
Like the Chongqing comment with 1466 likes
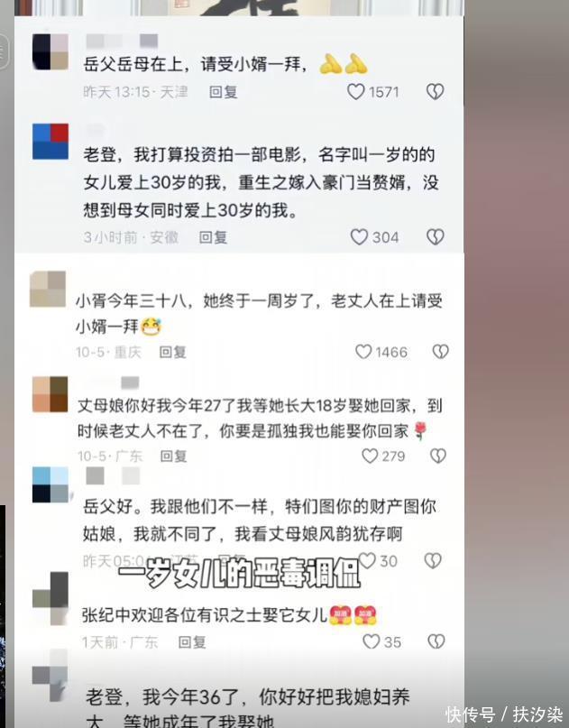pos(363,352)
